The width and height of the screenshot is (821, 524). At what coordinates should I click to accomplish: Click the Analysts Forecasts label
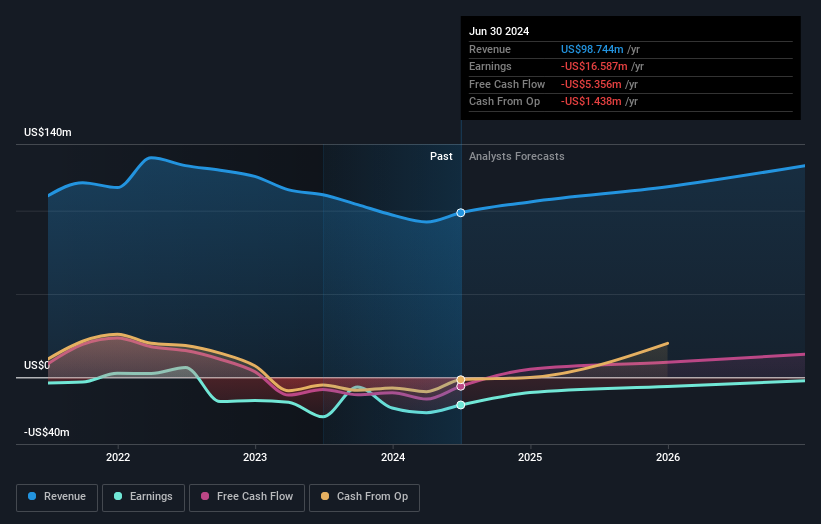pos(517,156)
